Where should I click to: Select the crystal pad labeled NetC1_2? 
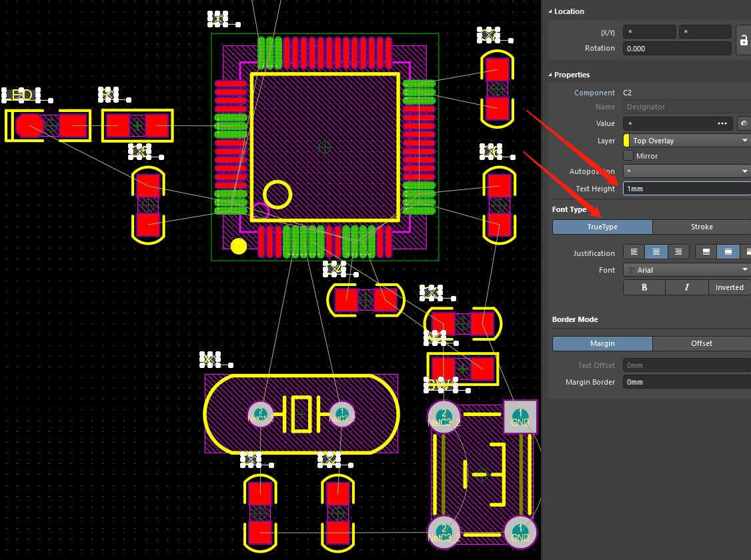pos(261,414)
